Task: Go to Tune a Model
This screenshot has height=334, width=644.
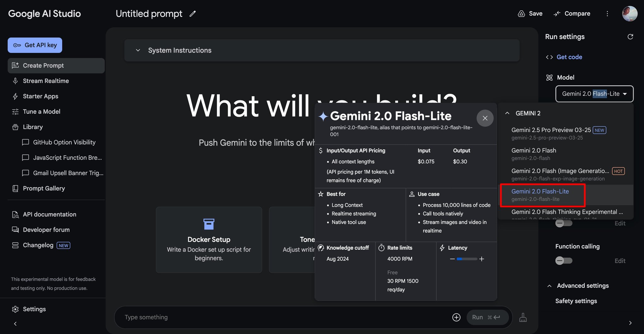Action: coord(42,112)
